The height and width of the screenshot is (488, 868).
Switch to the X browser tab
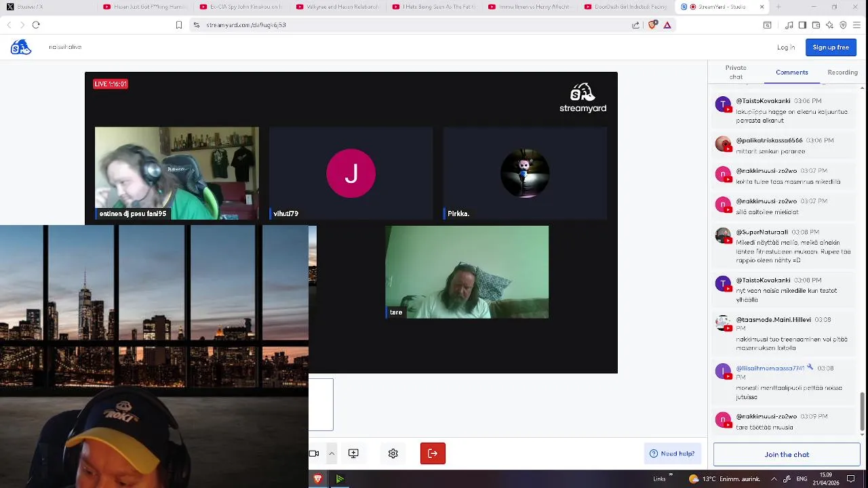[x=46, y=7]
